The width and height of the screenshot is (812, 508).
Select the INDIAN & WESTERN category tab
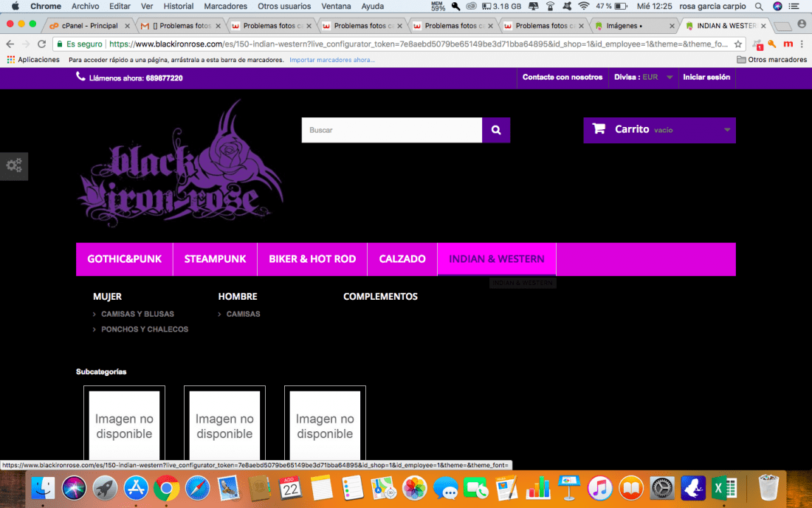click(x=497, y=259)
